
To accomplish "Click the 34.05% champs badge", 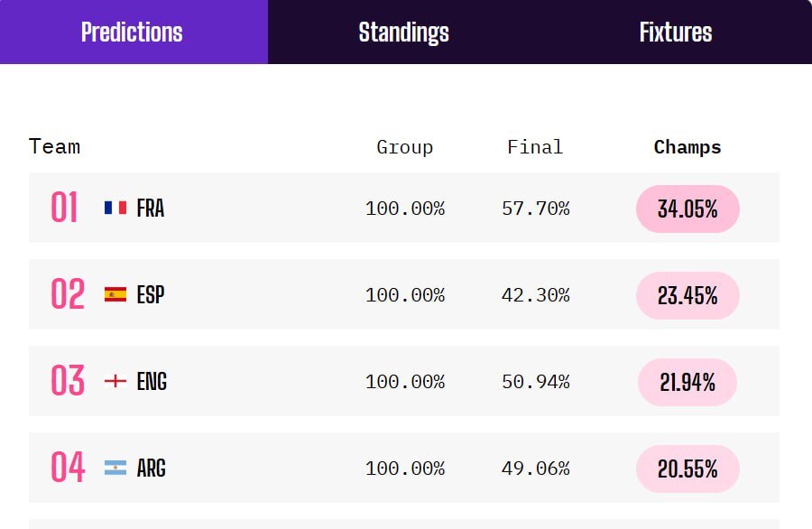I will coord(687,209).
